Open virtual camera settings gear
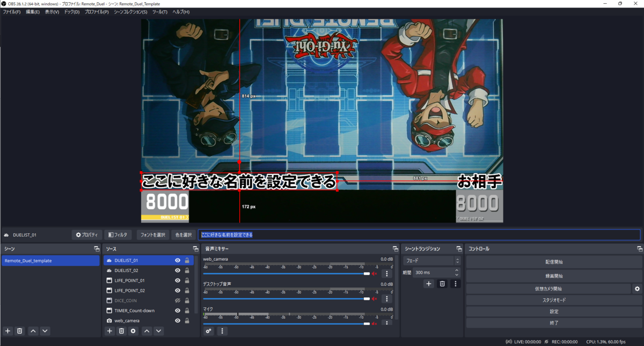 point(637,289)
